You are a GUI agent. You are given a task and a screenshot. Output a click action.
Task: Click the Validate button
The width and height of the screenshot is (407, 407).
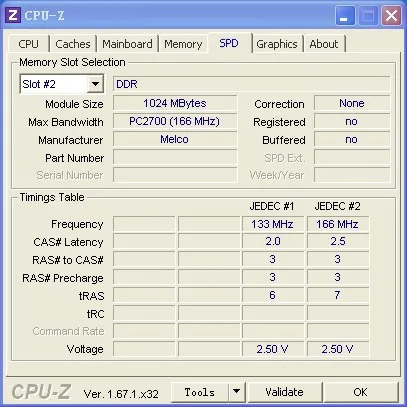coord(284,392)
